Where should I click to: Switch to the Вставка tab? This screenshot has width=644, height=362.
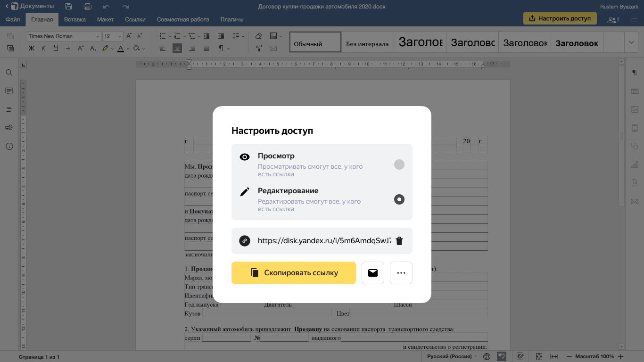pos(74,19)
